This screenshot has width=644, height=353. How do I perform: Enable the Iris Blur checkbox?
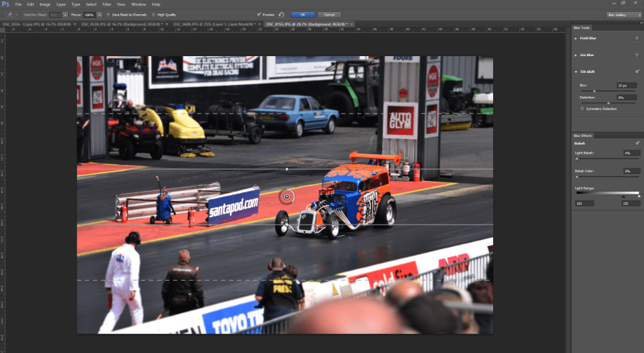tap(637, 55)
